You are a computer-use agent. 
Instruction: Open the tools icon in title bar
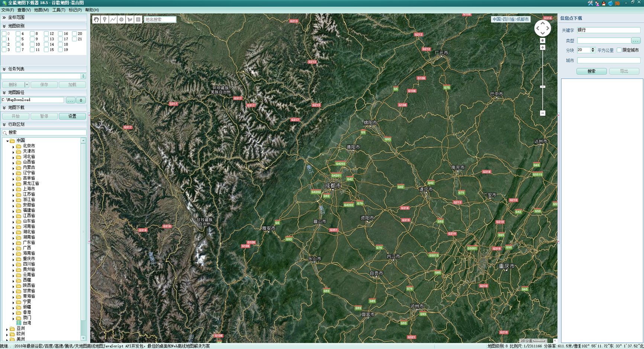pos(590,3)
